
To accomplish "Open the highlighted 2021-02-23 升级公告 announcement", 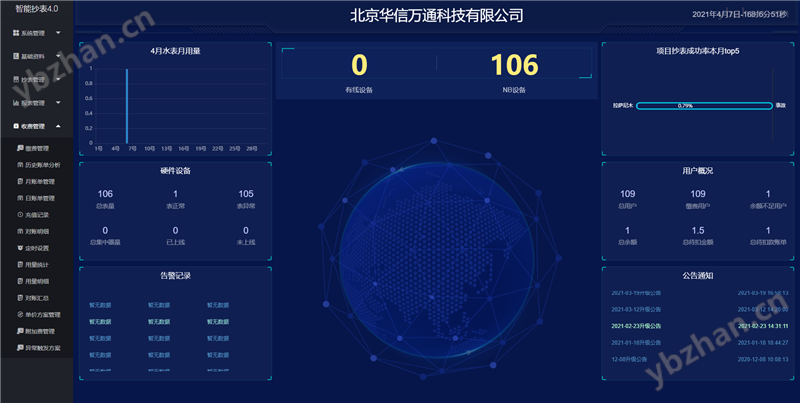I will point(636,326).
